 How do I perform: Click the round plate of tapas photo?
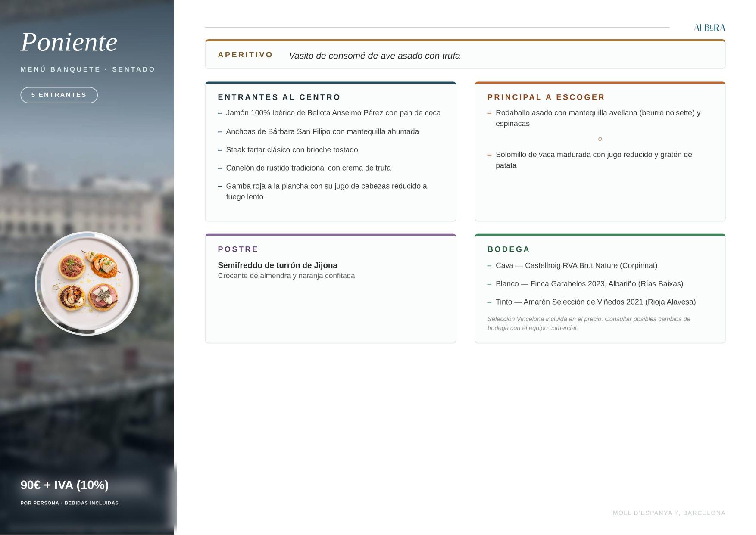(87, 283)
